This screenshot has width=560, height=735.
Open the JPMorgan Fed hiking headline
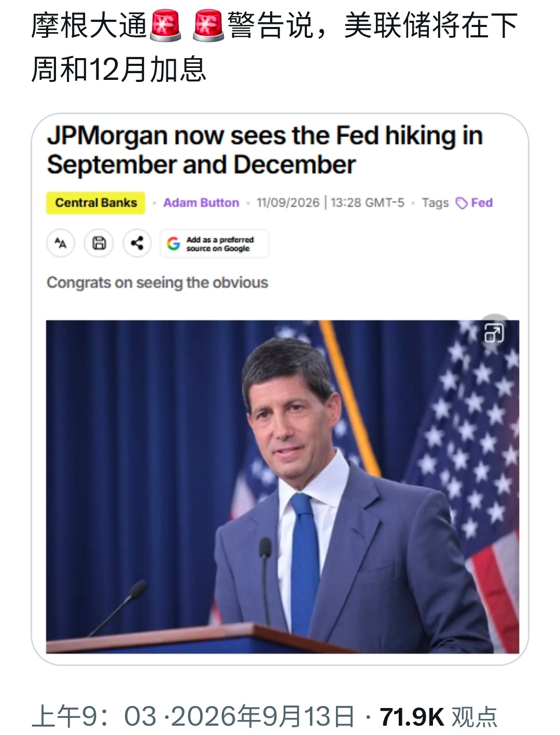point(265,150)
